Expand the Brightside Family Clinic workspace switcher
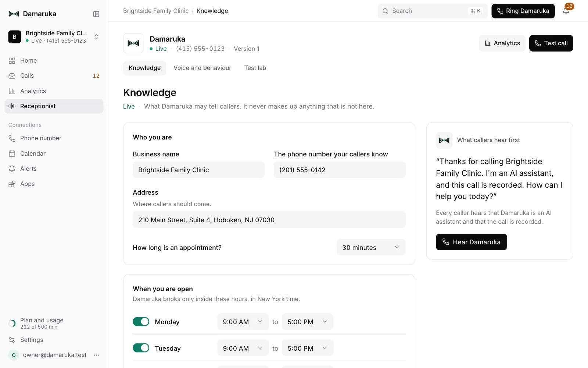This screenshot has height=368, width=588. point(54,37)
